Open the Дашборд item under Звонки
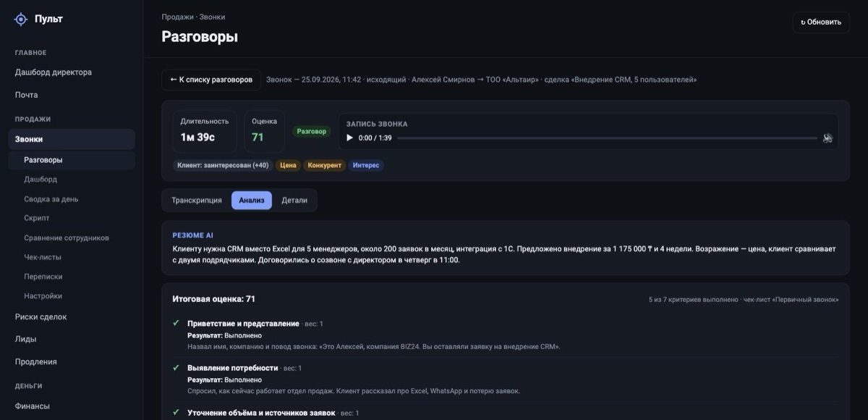The height and width of the screenshot is (420, 868). 71,180
